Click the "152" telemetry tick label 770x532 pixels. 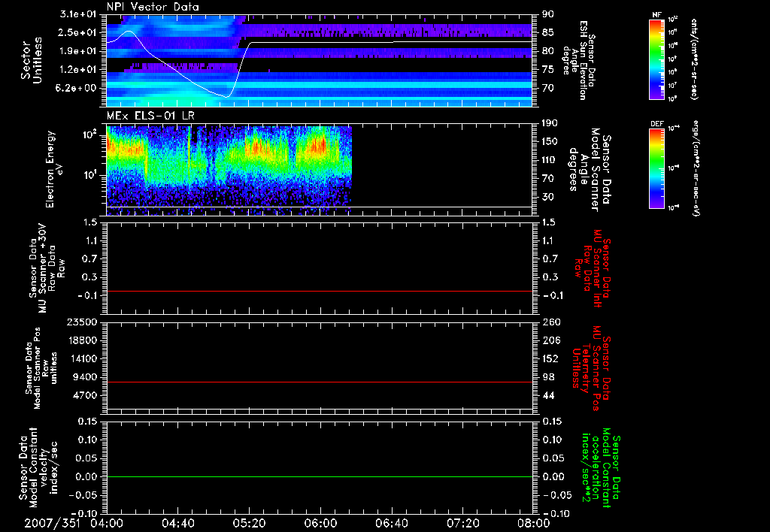(551, 358)
